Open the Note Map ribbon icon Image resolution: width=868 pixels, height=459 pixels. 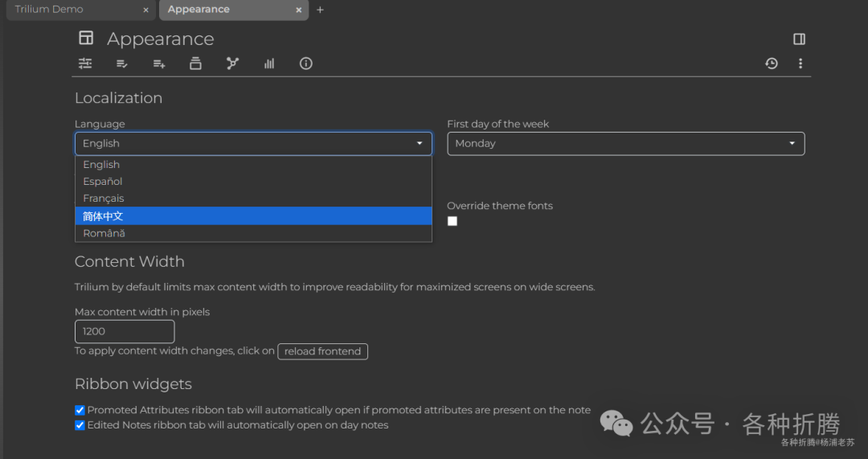click(x=232, y=64)
